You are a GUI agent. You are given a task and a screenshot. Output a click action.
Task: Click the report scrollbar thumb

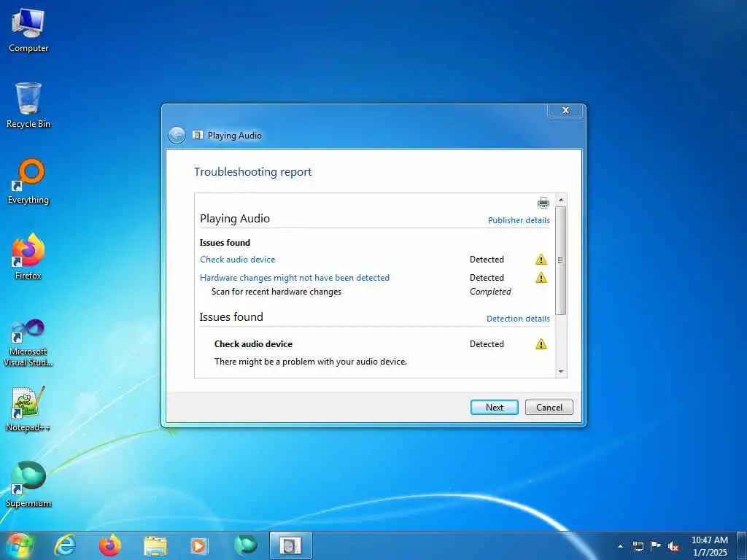click(x=561, y=260)
